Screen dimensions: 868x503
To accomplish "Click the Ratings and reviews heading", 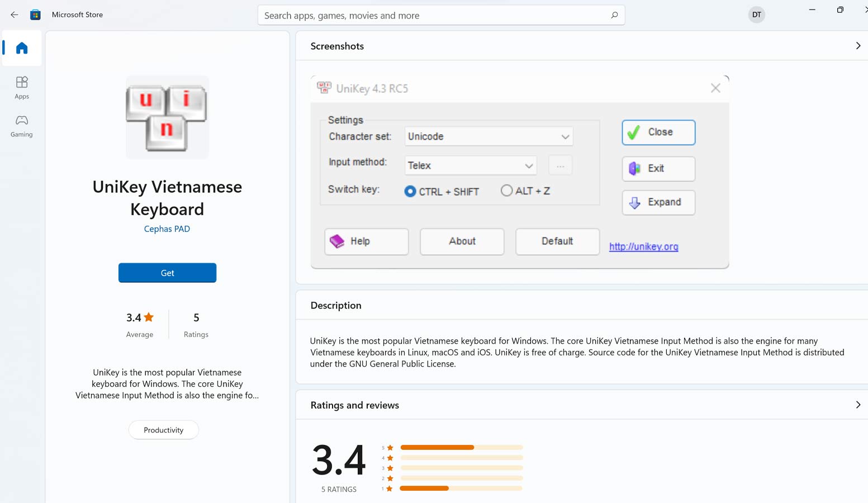I will tap(355, 405).
